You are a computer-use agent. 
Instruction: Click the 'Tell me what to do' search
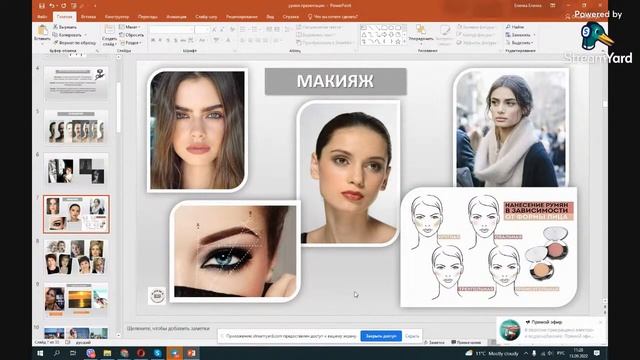333,17
